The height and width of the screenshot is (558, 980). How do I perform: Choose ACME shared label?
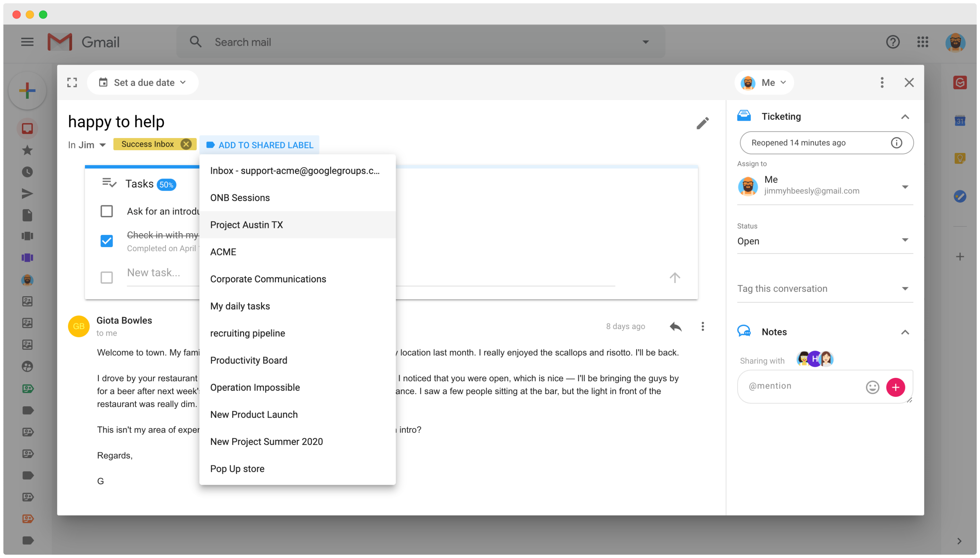(297, 252)
